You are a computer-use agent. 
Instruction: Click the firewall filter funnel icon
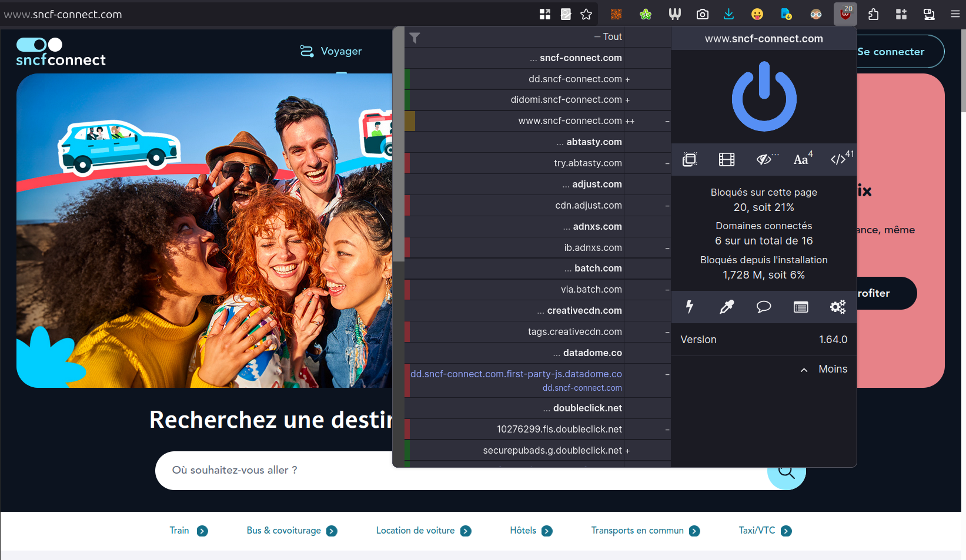coord(415,38)
